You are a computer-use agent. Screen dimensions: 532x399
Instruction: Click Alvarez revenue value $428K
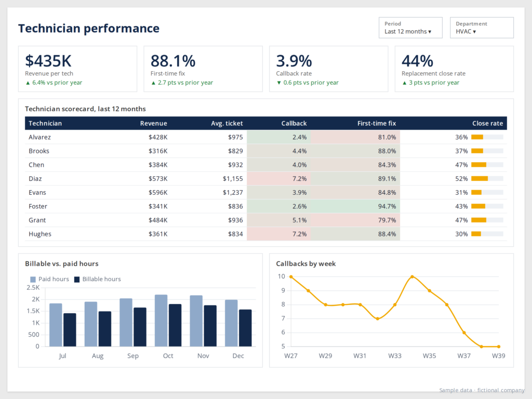(158, 137)
